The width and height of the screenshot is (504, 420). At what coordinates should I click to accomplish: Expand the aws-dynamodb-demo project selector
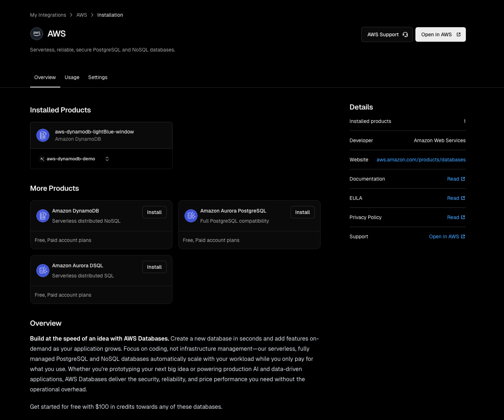[x=107, y=159]
